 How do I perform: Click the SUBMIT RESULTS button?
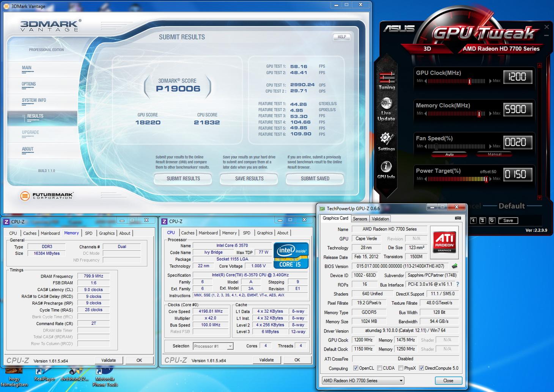click(x=183, y=179)
